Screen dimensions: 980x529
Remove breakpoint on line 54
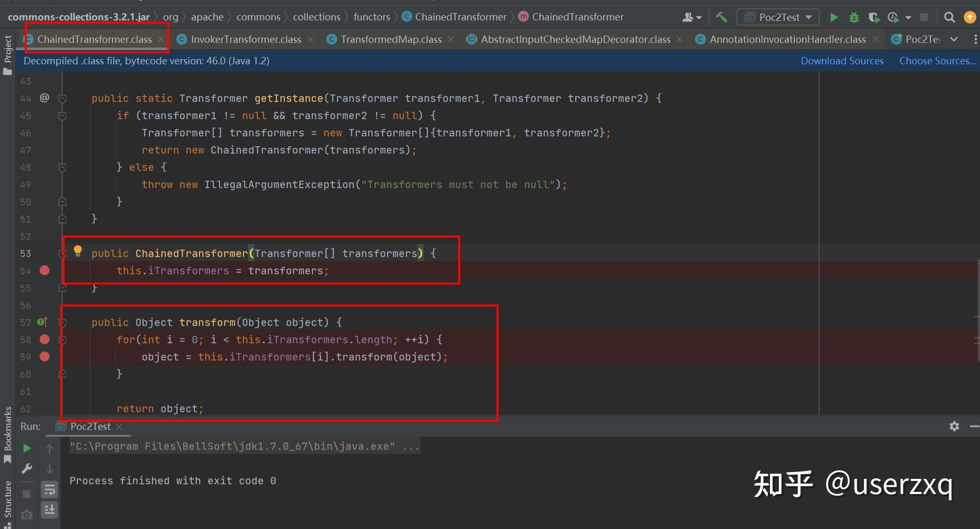pyautogui.click(x=44, y=271)
